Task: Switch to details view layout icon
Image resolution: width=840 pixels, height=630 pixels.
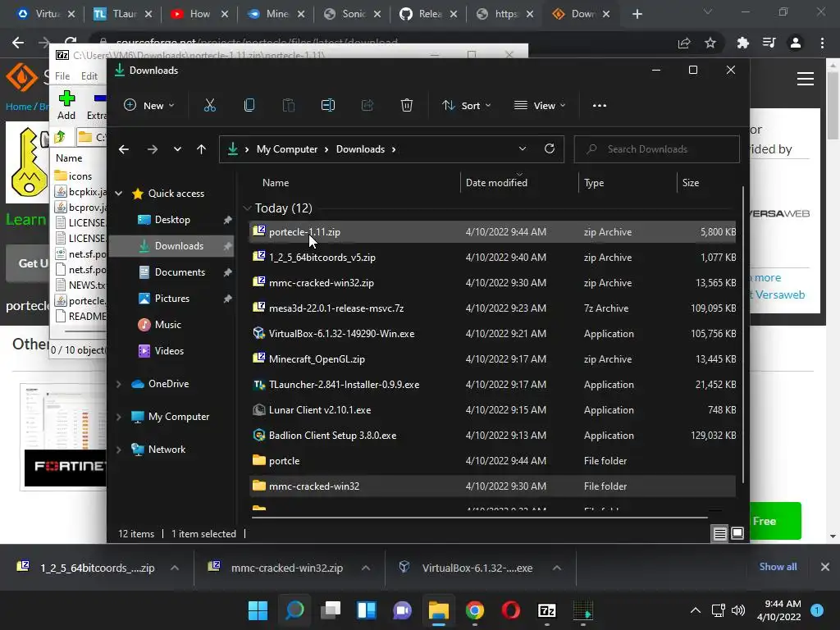Action: click(720, 533)
